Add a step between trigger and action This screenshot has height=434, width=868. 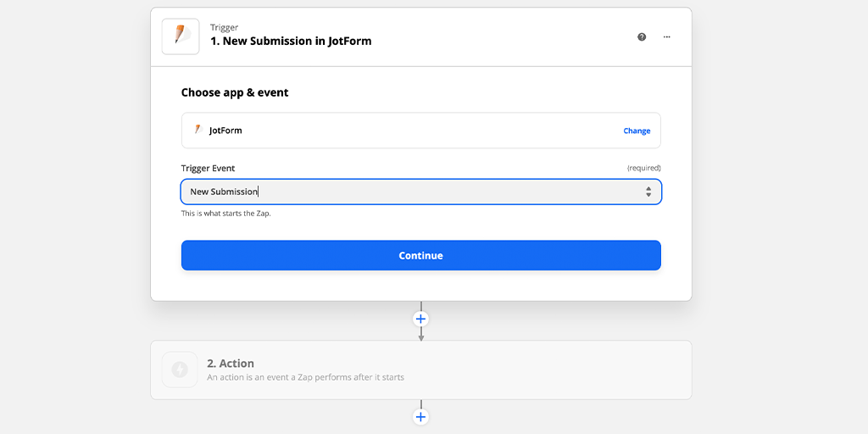tap(420, 319)
